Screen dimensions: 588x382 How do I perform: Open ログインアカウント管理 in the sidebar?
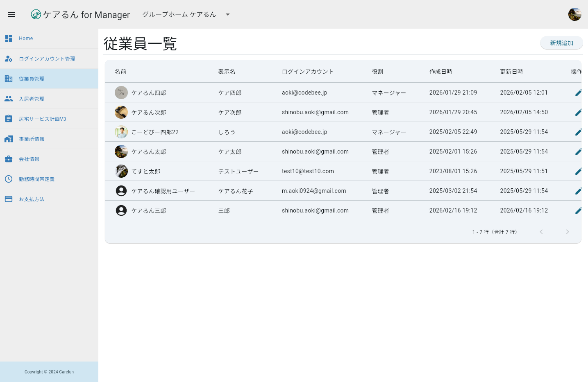47,59
